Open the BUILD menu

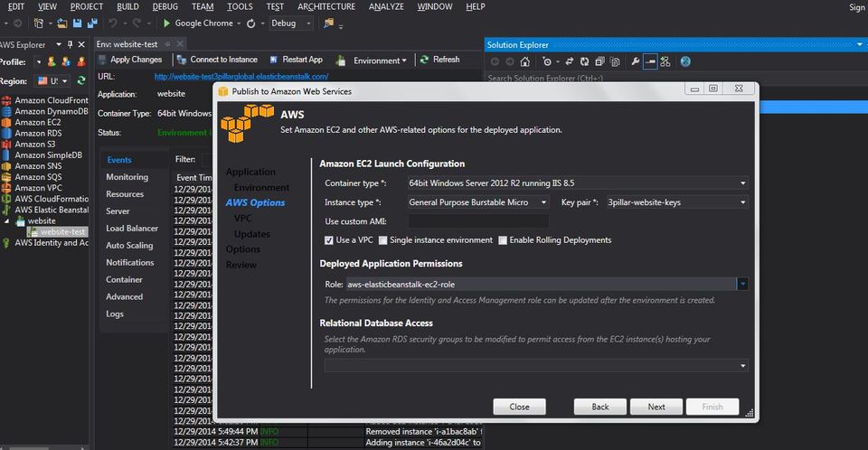pyautogui.click(x=127, y=6)
